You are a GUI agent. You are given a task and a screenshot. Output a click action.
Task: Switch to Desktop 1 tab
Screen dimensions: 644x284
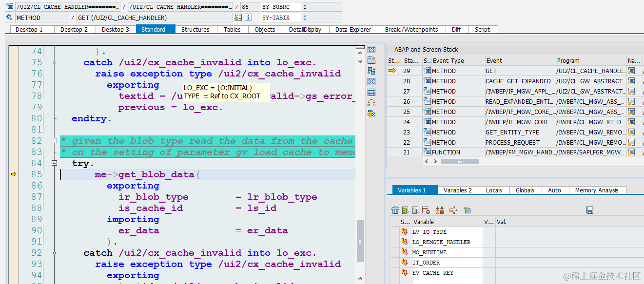click(29, 29)
